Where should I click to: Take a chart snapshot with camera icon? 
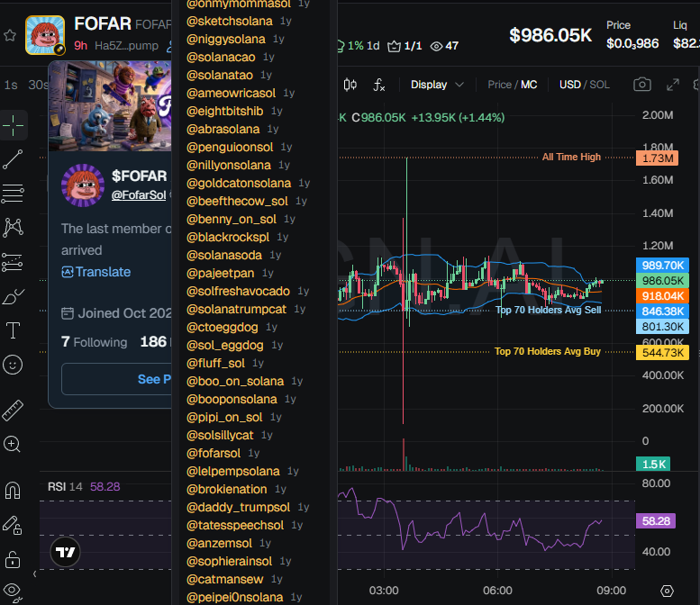(x=642, y=85)
